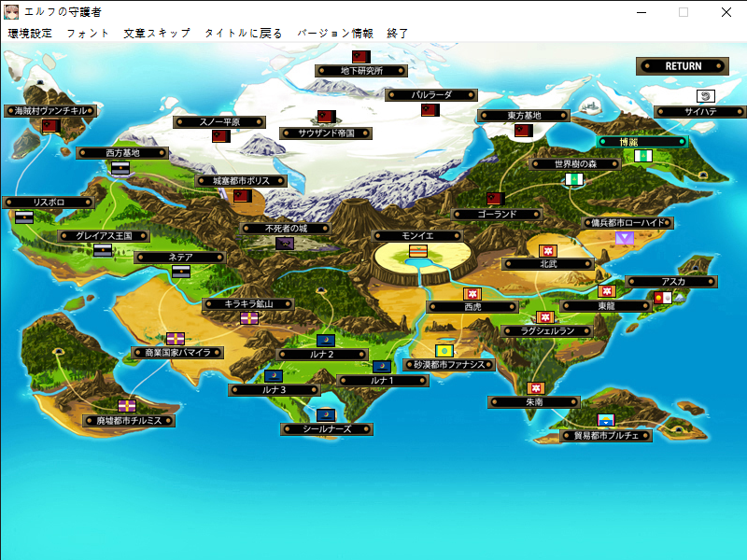Viewport: 747px width, 560px height.
Task: Select the highlighted 博麗 location label
Action: click(x=642, y=142)
